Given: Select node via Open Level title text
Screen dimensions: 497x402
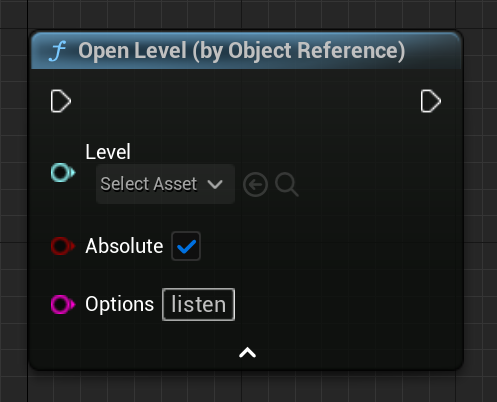Looking at the screenshot, I should coord(242,51).
